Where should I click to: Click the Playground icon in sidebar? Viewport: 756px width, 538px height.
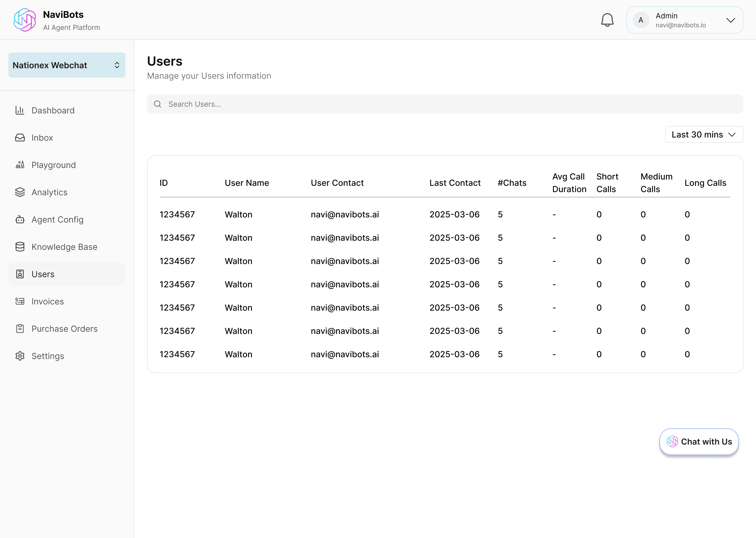pos(20,165)
